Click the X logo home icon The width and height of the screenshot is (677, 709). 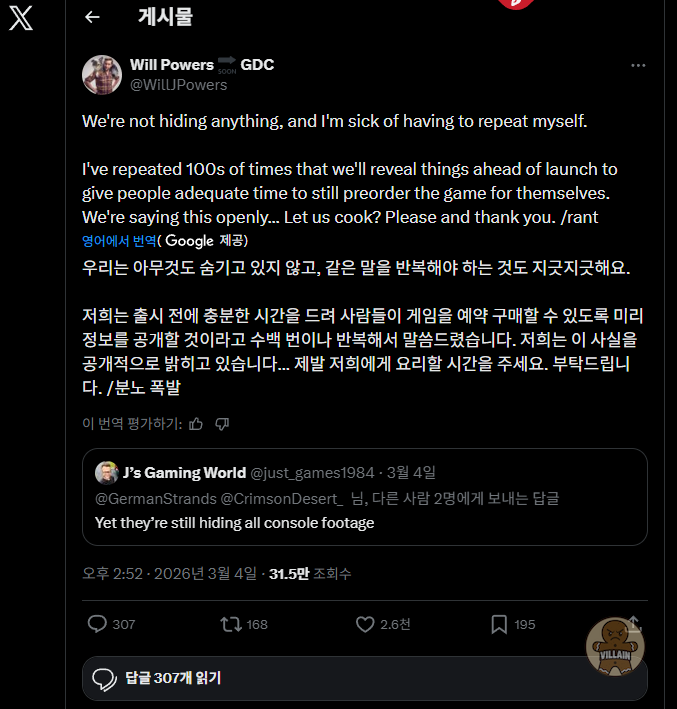click(x=21, y=17)
